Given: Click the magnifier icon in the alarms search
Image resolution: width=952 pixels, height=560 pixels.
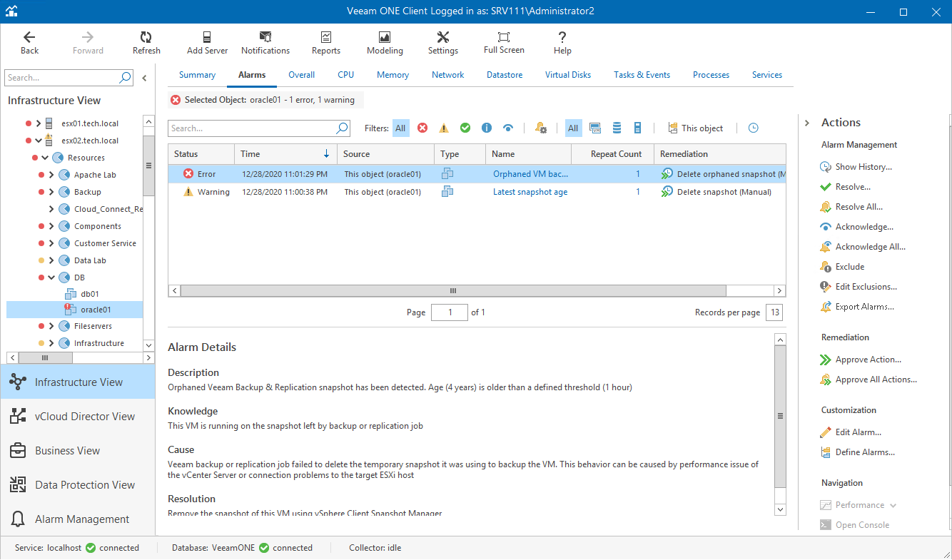Looking at the screenshot, I should point(342,128).
